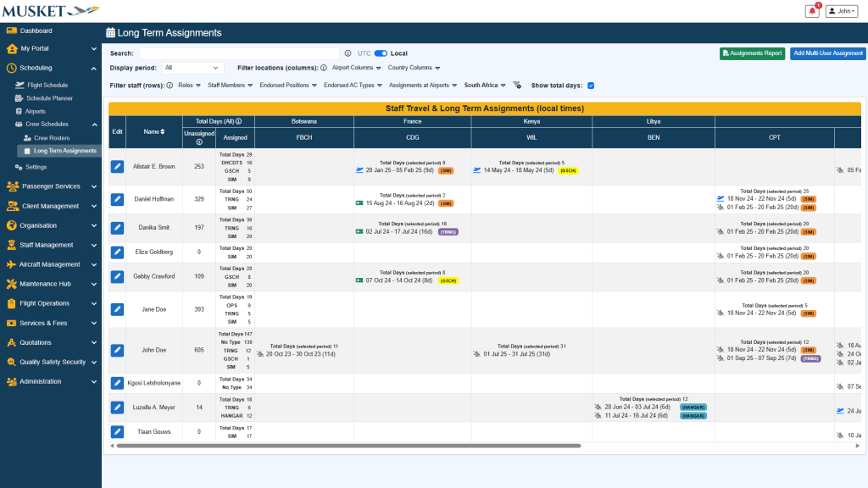The width and height of the screenshot is (868, 488).
Task: Open edit for Tiaan Gouws row
Action: click(x=118, y=432)
